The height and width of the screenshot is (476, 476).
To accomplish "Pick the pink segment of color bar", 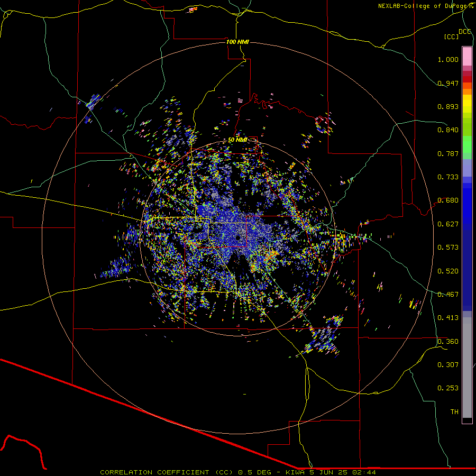I will (x=467, y=57).
